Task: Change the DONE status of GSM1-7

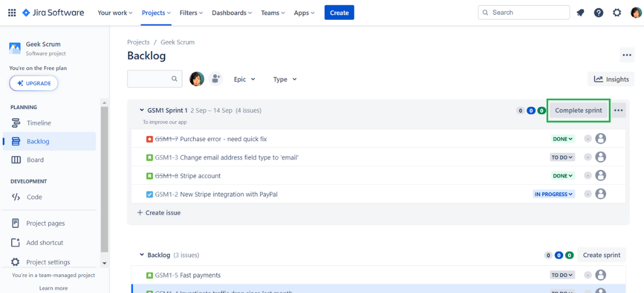Action: pos(563,139)
